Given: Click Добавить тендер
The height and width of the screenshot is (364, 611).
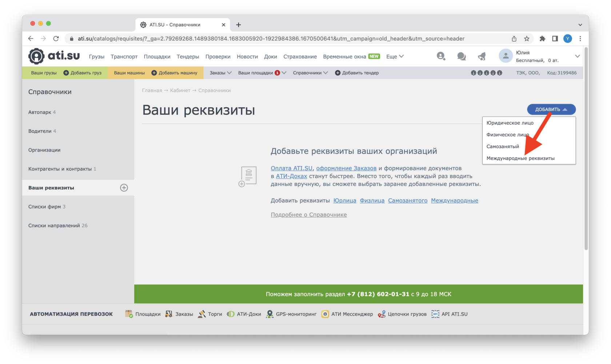Looking at the screenshot, I should (x=357, y=73).
